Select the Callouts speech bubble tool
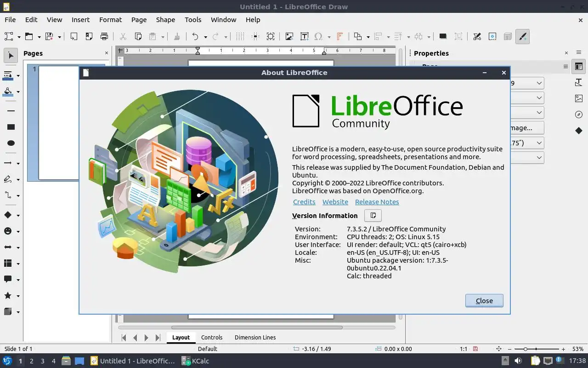 [x=8, y=279]
